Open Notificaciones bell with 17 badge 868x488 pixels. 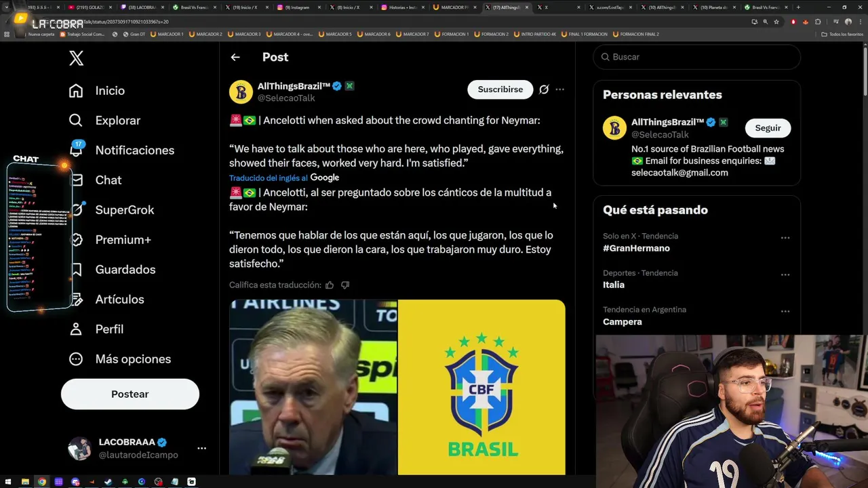point(76,150)
